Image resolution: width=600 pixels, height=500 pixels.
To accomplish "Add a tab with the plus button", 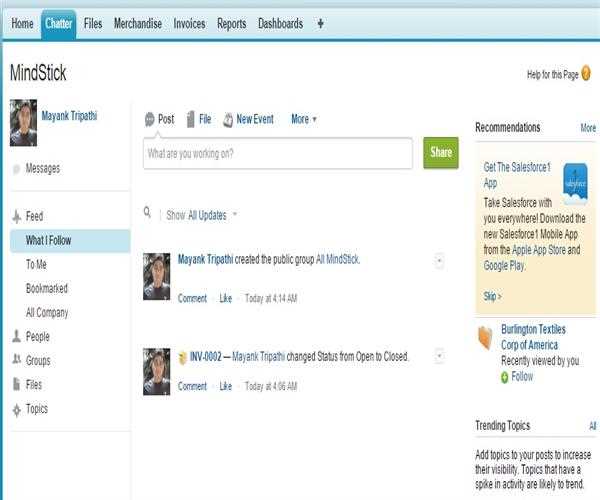I will click(x=320, y=23).
